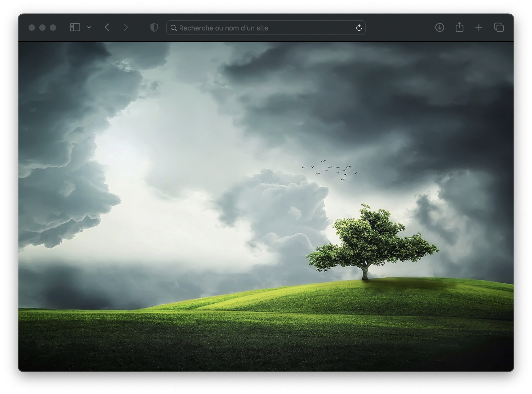Toggle the Safari sidebar panel
The image size is (532, 394).
point(75,28)
